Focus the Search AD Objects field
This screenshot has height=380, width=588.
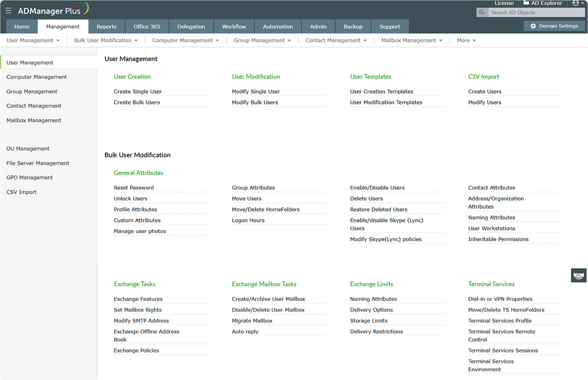(536, 12)
